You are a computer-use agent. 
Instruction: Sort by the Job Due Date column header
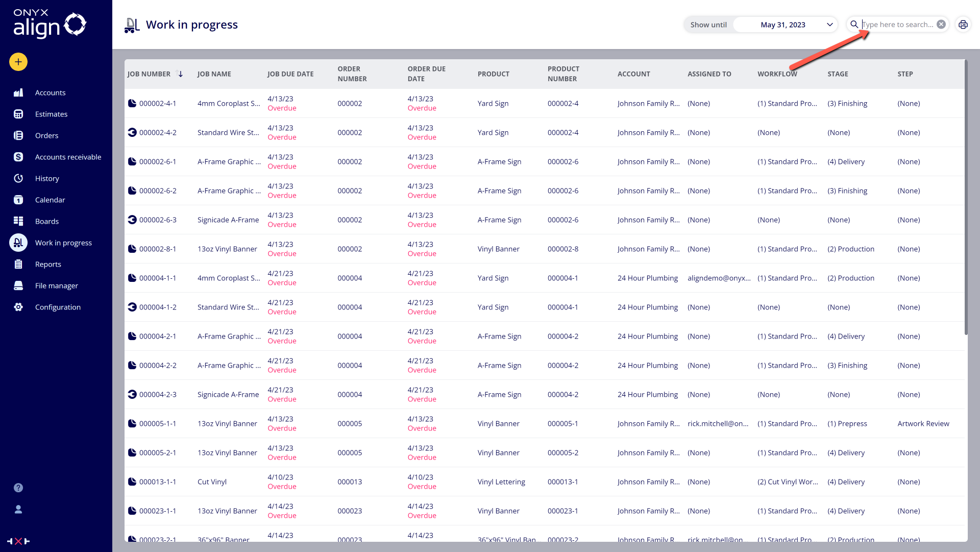point(290,74)
